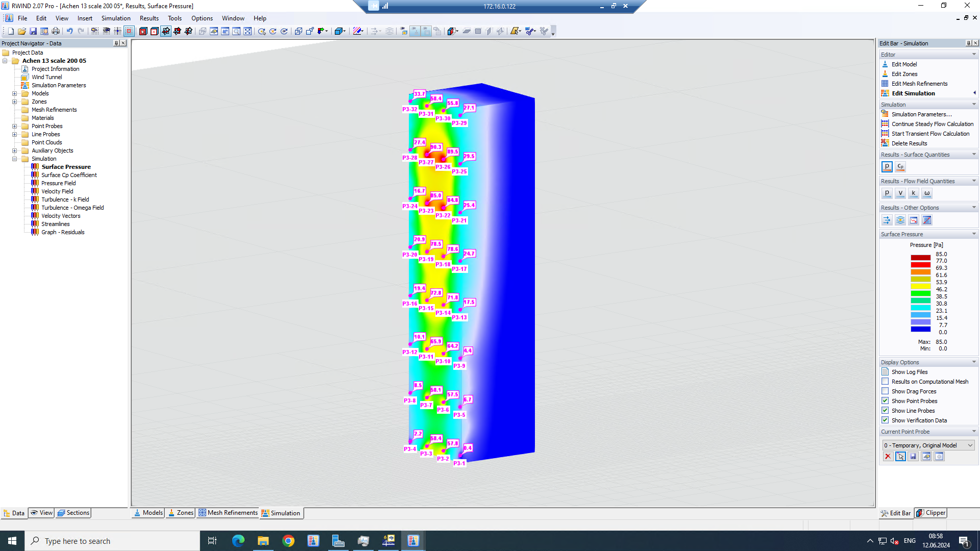Image resolution: width=980 pixels, height=551 pixels.
Task: Open the Results menu
Action: 149,18
